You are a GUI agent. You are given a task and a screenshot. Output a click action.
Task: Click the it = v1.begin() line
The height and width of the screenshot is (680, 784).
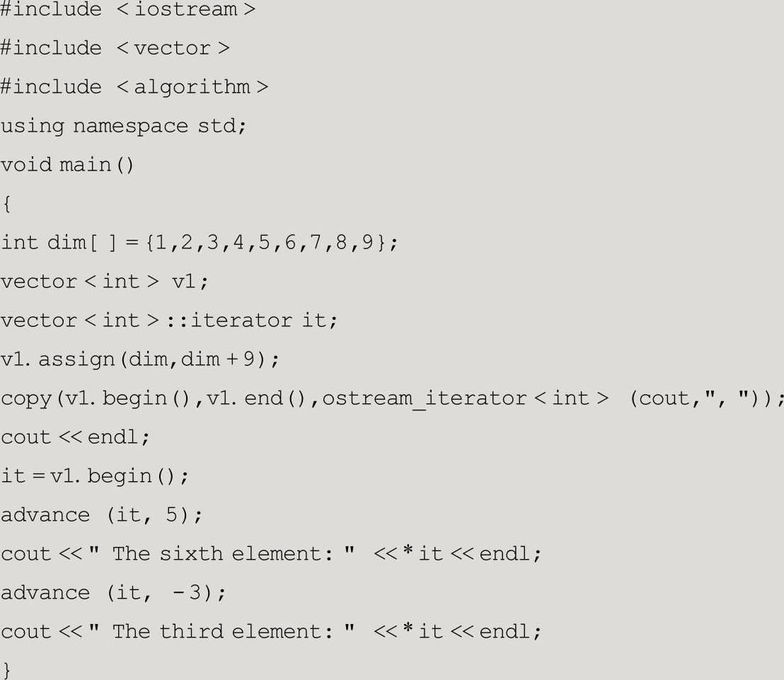pyautogui.click(x=95, y=476)
